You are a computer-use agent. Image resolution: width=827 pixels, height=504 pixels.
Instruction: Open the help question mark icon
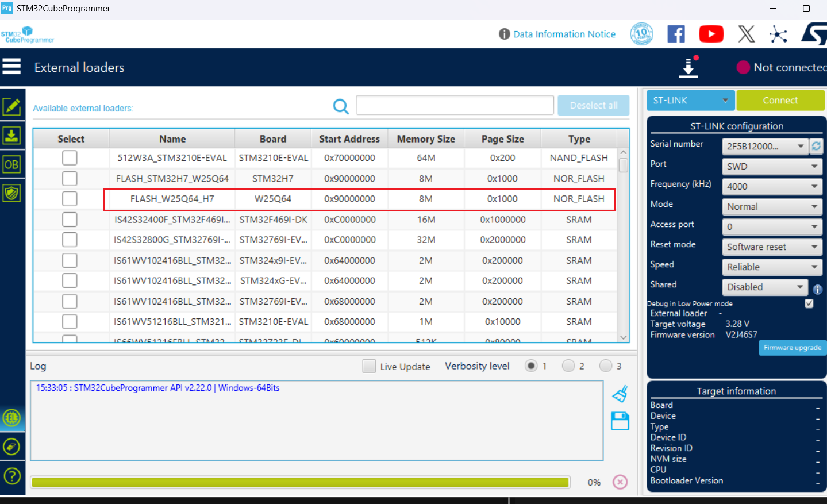click(x=11, y=476)
